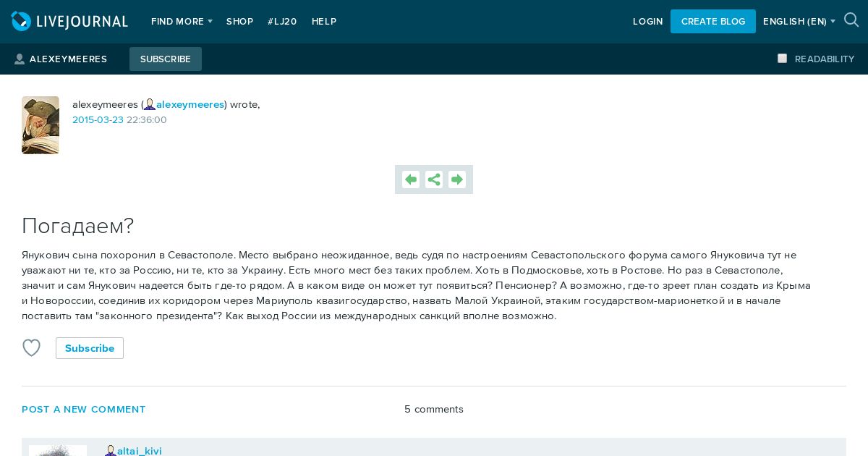Image resolution: width=868 pixels, height=456 pixels.
Task: Open the Help menu item
Action: [324, 22]
